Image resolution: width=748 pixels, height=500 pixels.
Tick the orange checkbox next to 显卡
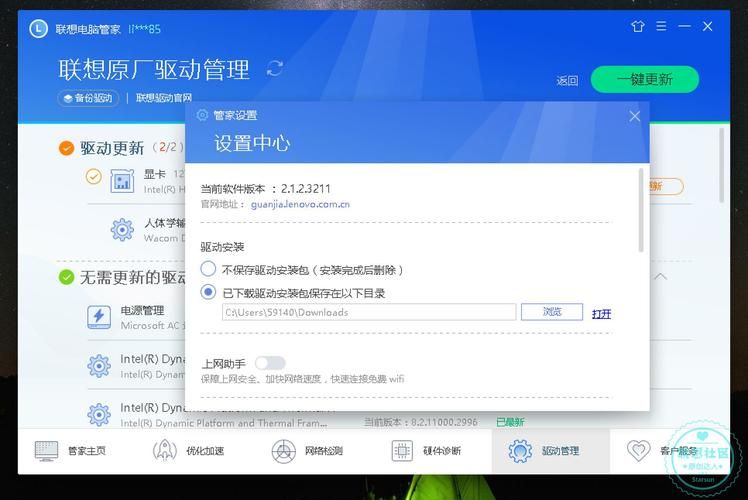[94, 177]
